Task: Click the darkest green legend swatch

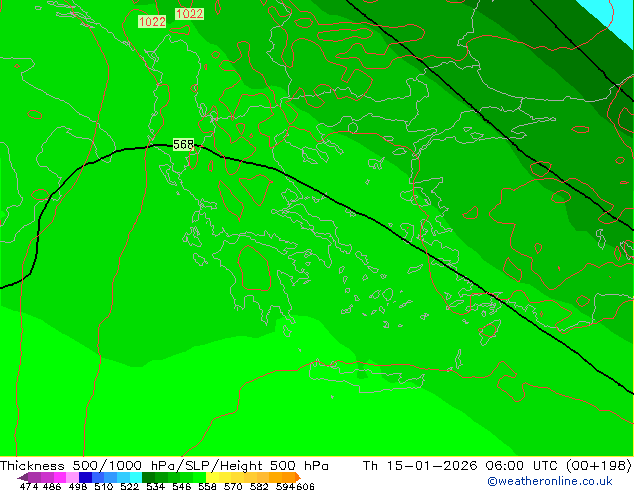Action: coord(148,477)
